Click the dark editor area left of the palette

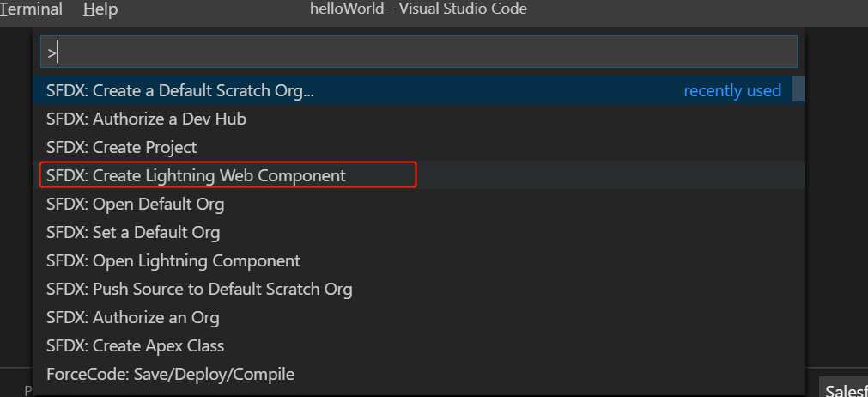(x=16, y=194)
